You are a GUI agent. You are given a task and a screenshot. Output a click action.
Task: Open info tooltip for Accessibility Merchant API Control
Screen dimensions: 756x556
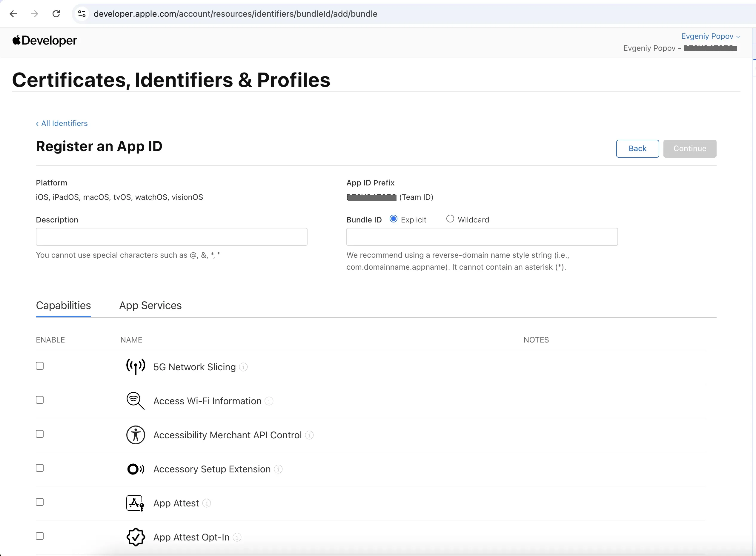pos(309,435)
